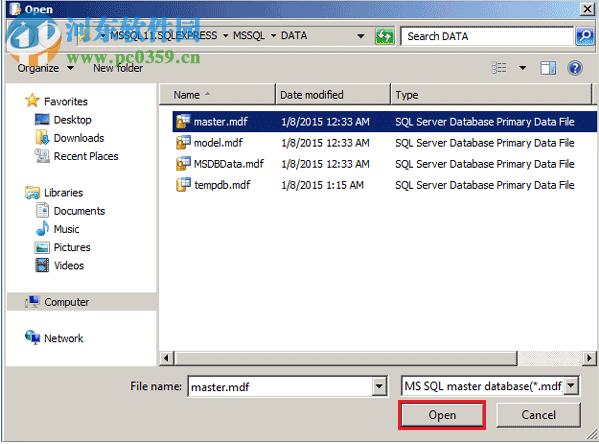Screen dimensions: 599x444
Task: Sort by Date modified column header
Action: [x=333, y=94]
